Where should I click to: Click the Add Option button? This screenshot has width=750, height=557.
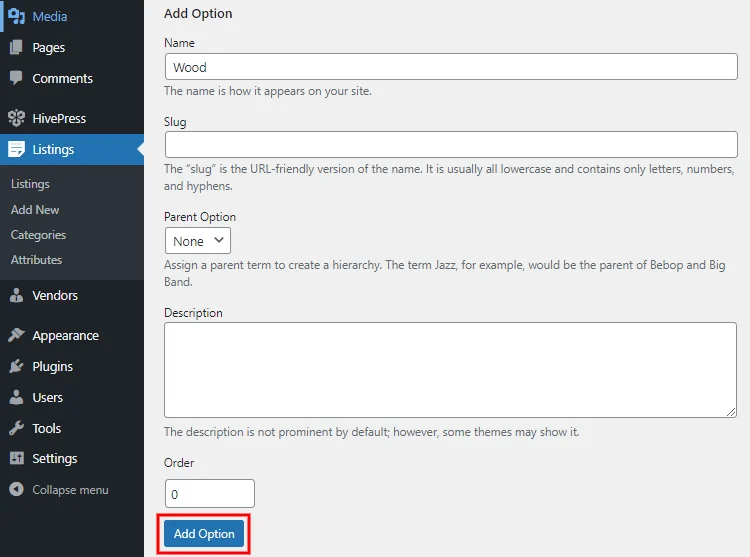(x=204, y=534)
